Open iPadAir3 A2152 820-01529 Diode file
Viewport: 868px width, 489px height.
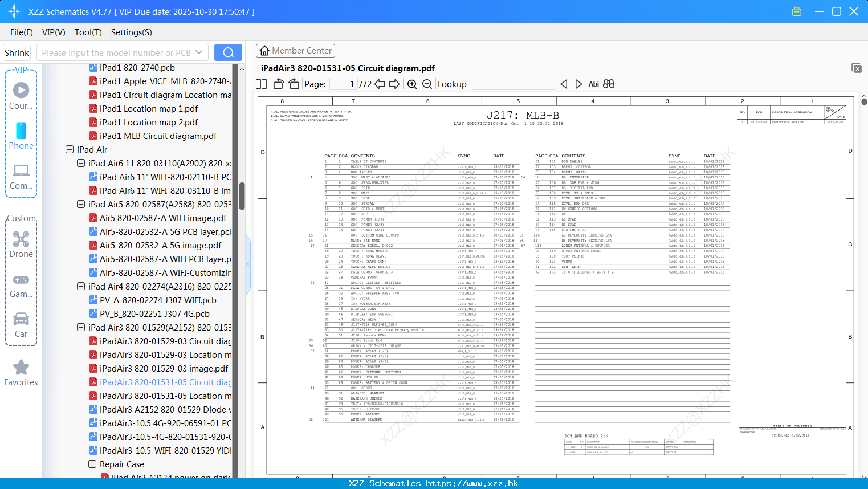click(160, 409)
